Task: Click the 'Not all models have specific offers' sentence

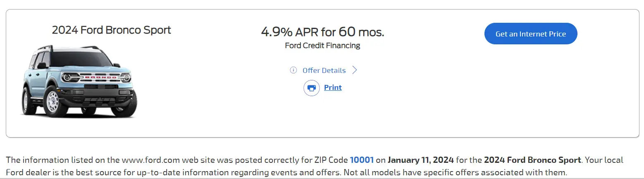Action: pos(455,172)
